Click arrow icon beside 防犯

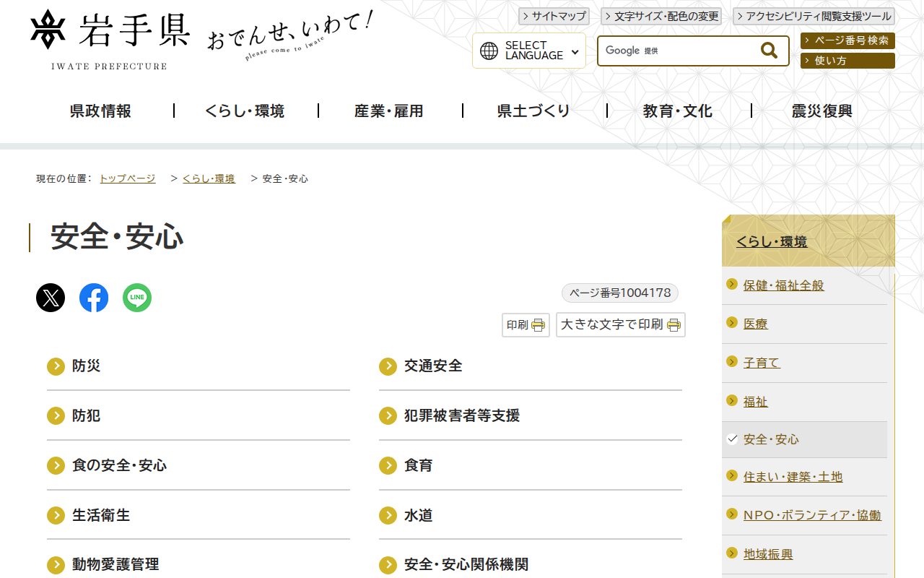56,416
